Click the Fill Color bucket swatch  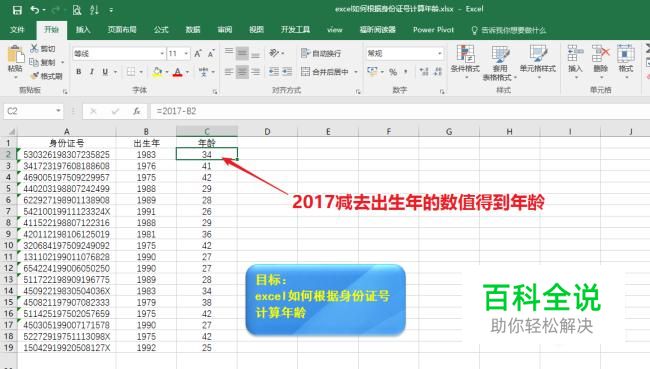coord(157,72)
